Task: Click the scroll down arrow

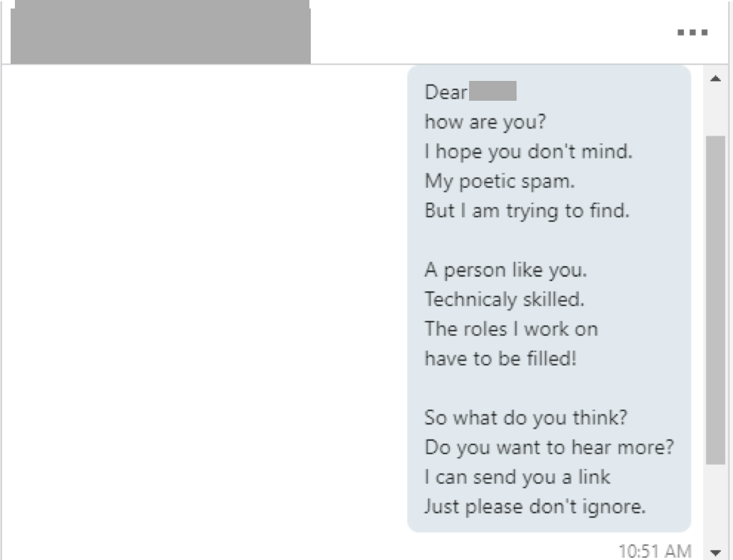Action: [x=715, y=551]
